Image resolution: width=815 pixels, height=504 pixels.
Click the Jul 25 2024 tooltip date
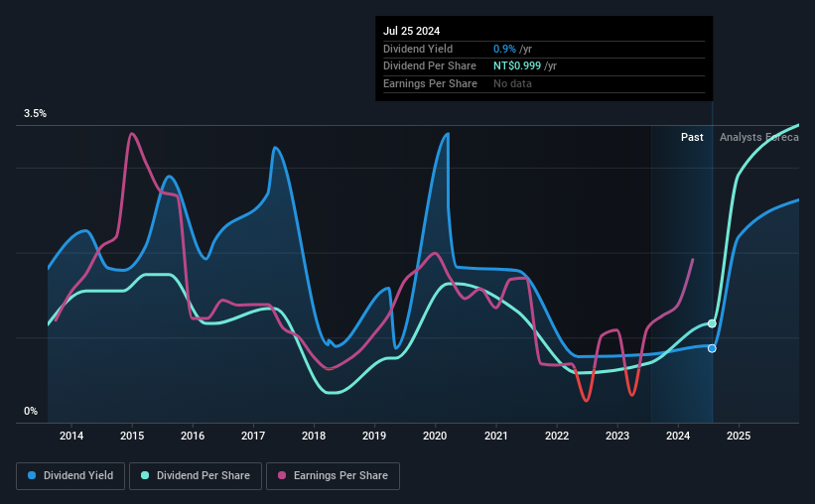[x=412, y=31]
